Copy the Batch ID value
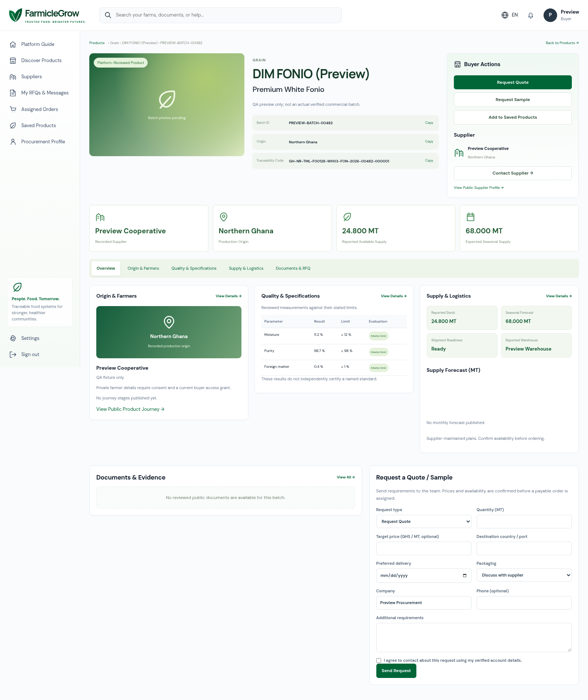588x700 pixels. point(429,123)
